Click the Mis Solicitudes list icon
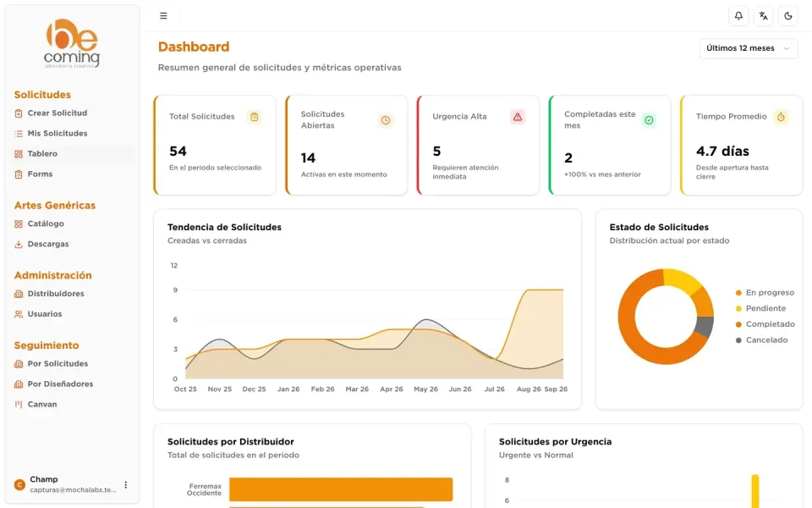Image resolution: width=812 pixels, height=508 pixels. tap(19, 133)
